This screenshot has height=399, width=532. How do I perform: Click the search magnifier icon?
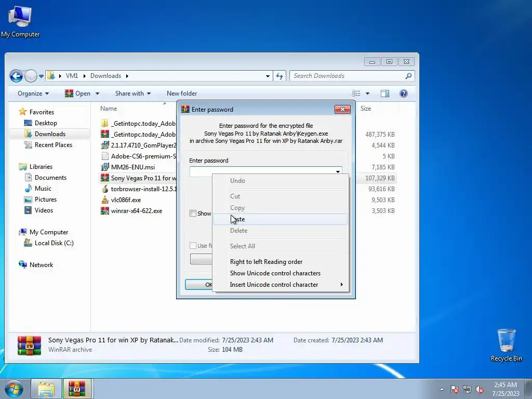click(408, 76)
